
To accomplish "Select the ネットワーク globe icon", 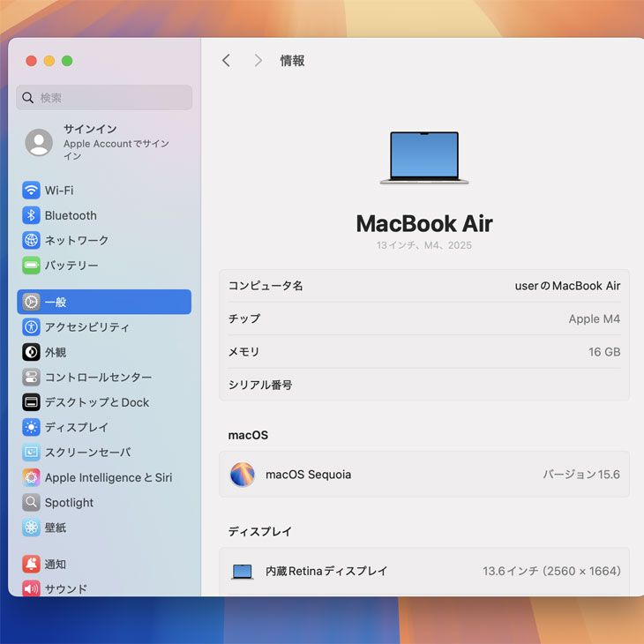I will (31, 240).
